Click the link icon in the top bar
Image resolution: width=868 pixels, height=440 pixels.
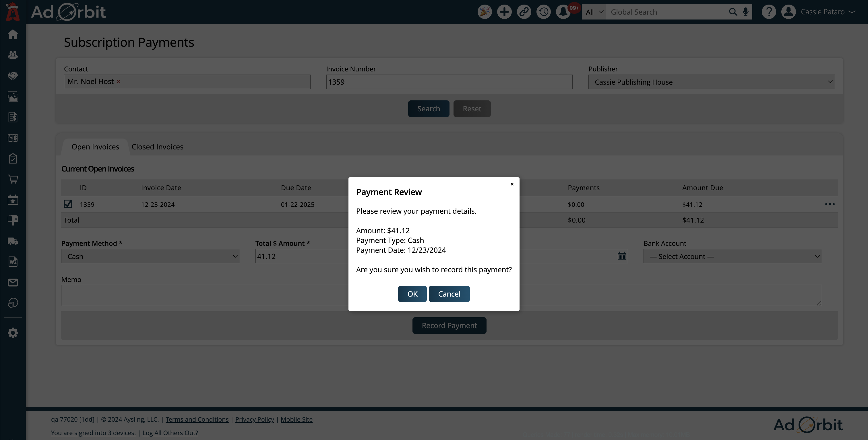[524, 11]
